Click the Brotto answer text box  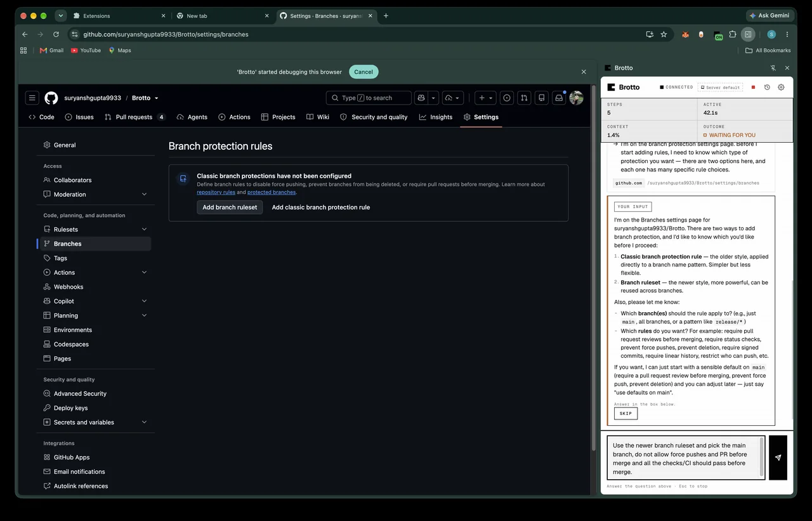[686, 458]
